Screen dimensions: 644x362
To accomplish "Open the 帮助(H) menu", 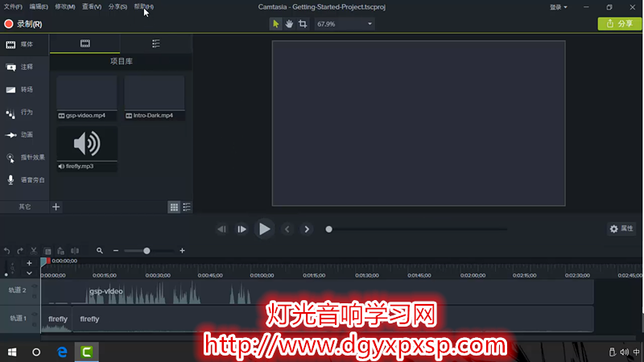I will [144, 6].
